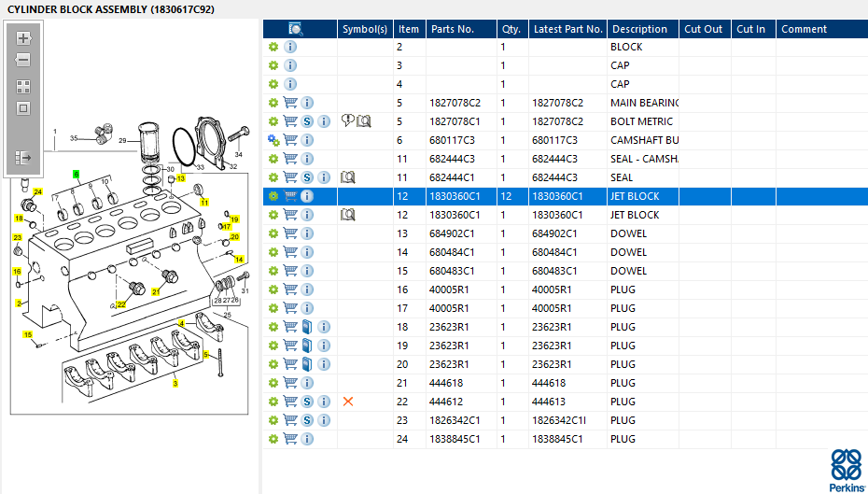This screenshot has width=868, height=494.
Task: Select yellow callout 20 on the diagram
Action: pyautogui.click(x=234, y=237)
